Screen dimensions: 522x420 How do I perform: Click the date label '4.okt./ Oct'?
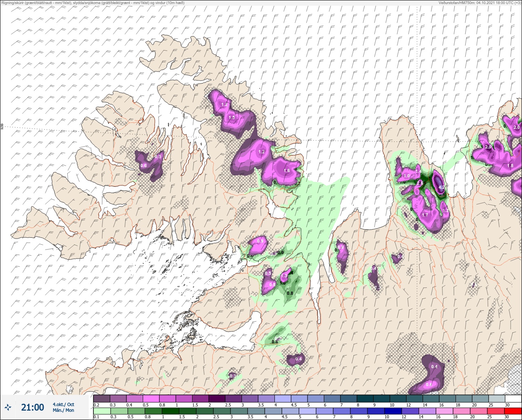(x=63, y=405)
